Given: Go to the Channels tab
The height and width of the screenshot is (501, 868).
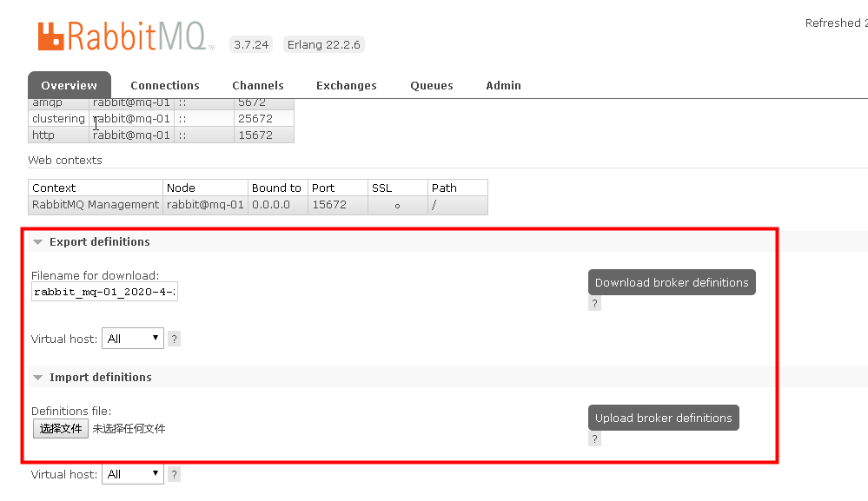Looking at the screenshot, I should tap(258, 85).
